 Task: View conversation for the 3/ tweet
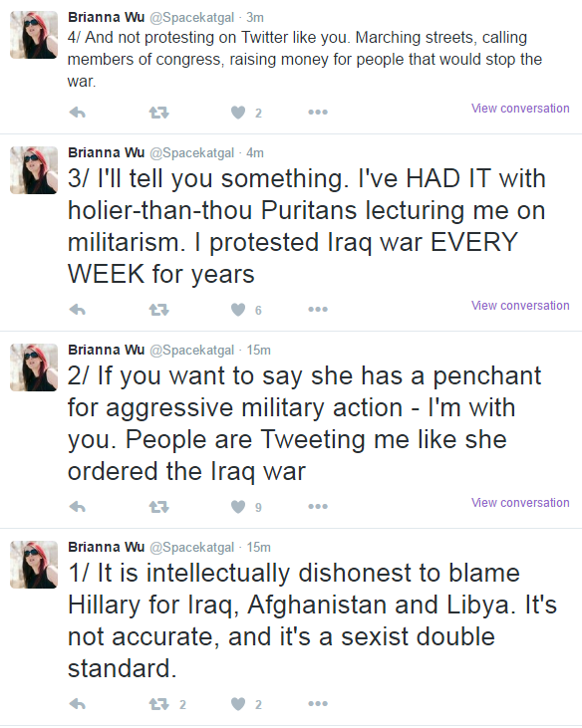(x=520, y=306)
